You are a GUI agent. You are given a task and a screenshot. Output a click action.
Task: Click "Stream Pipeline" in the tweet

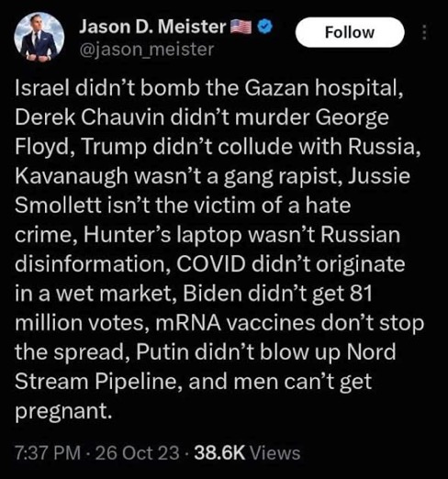[99, 382]
